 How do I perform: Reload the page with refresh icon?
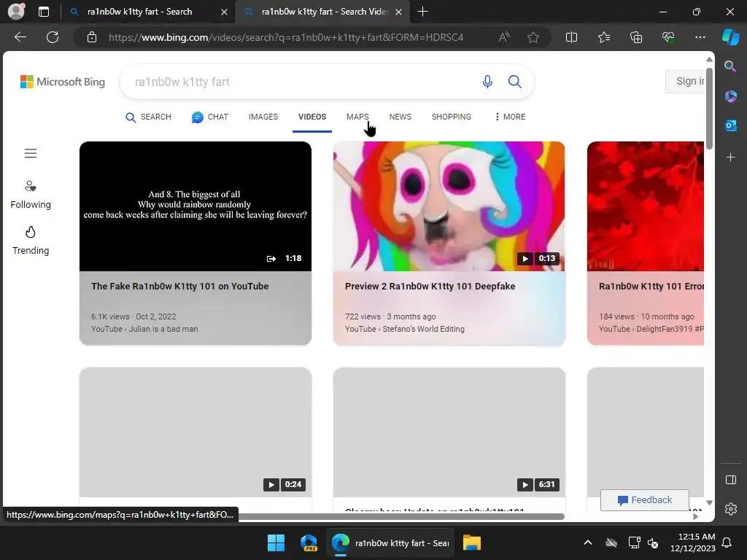pos(53,37)
